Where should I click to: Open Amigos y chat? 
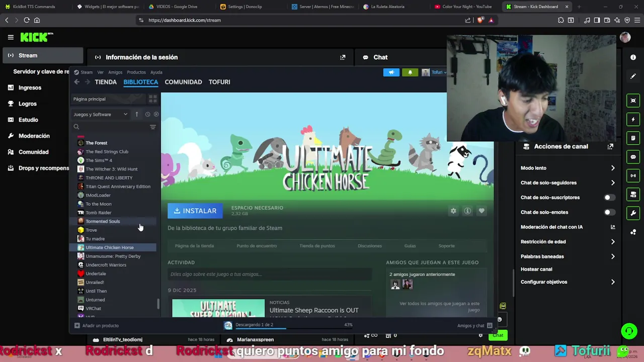pos(474,326)
